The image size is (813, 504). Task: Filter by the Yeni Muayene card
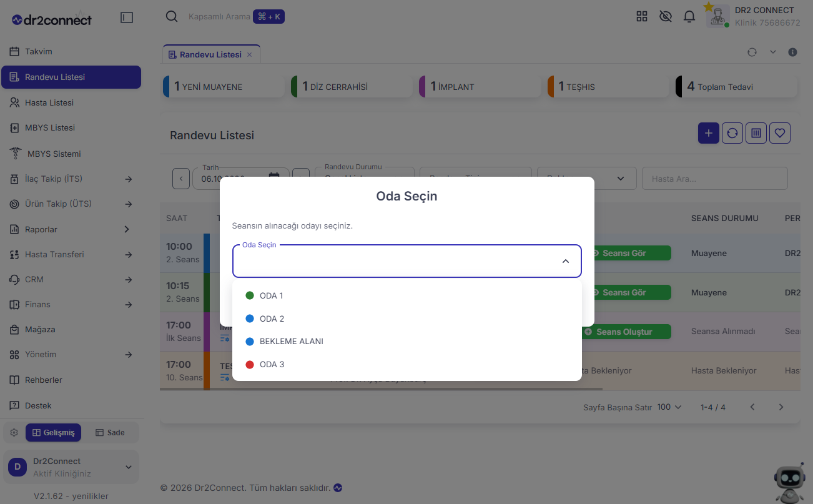[x=224, y=87]
